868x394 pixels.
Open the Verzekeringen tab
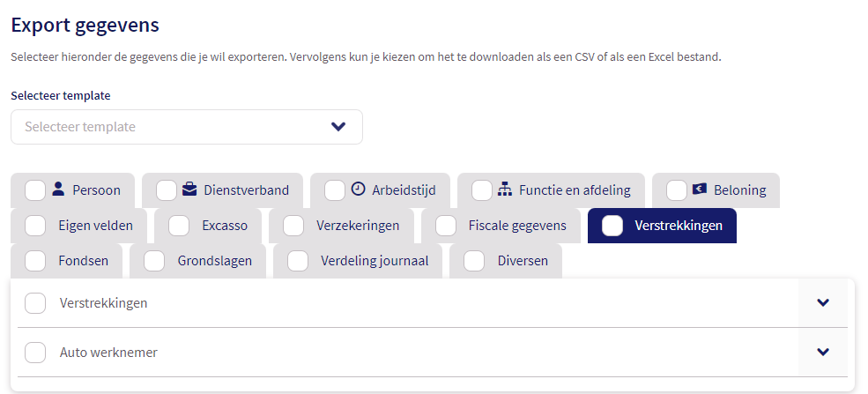pos(357,226)
